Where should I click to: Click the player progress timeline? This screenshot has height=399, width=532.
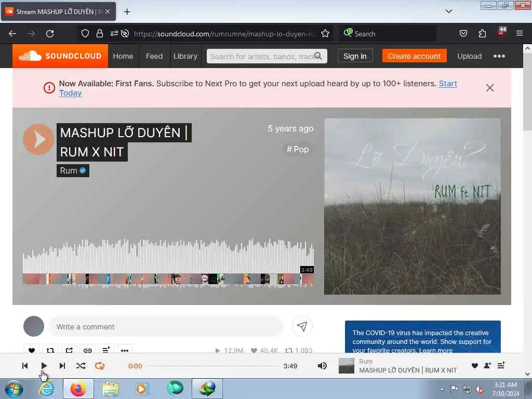point(213,366)
